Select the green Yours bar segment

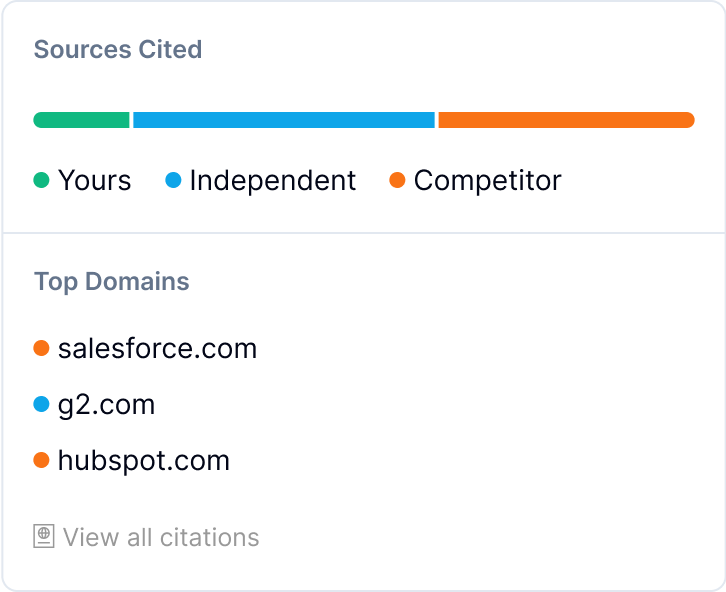tap(81, 120)
